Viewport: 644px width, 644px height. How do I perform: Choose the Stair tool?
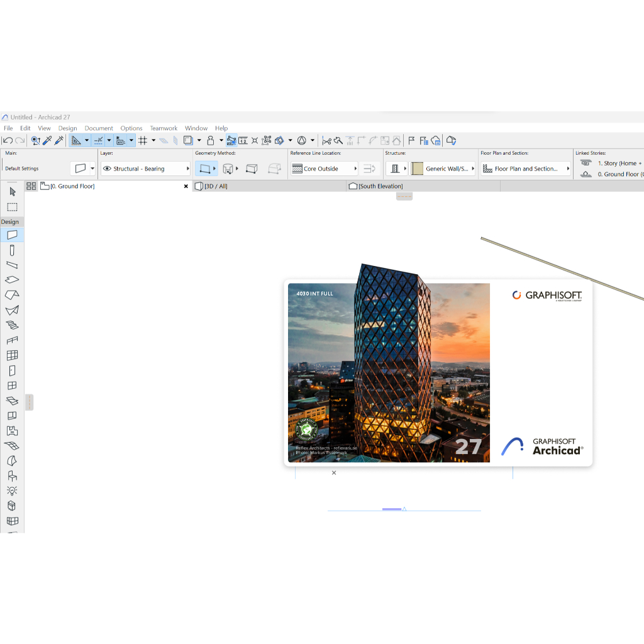tap(12, 325)
